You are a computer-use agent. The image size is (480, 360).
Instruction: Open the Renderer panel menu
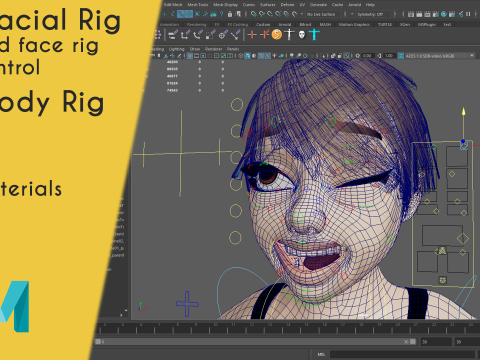coord(213,49)
